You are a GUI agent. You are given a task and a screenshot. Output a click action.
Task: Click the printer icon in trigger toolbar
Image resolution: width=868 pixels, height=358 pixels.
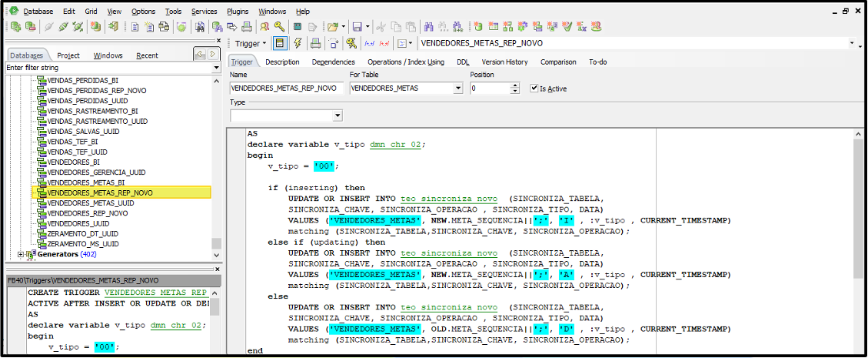pos(315,44)
